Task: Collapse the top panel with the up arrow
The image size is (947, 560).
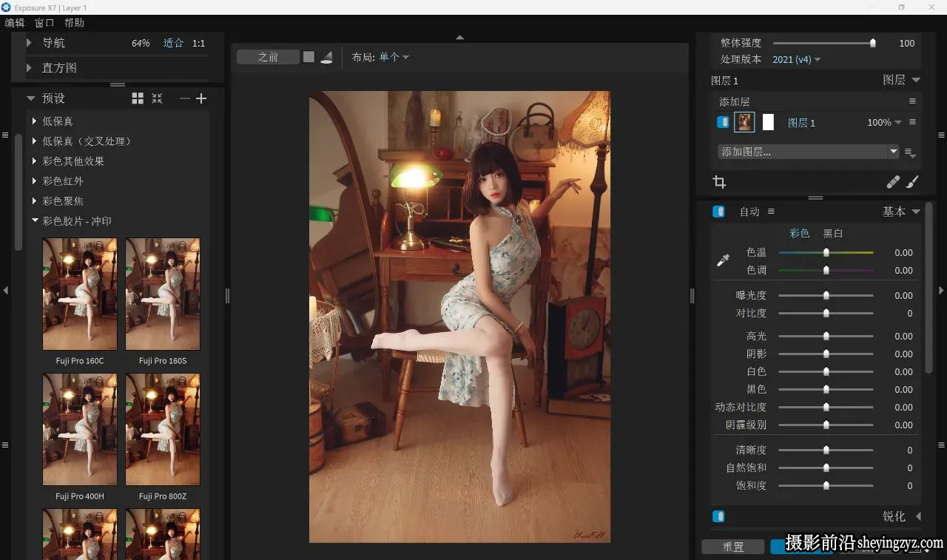Action: pos(459,37)
